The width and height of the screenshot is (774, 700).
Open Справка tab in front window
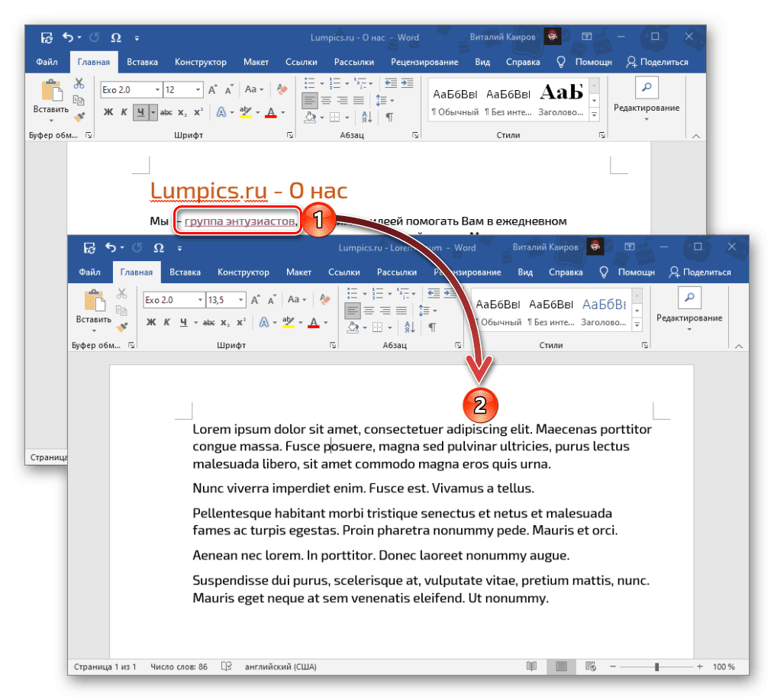(566, 273)
